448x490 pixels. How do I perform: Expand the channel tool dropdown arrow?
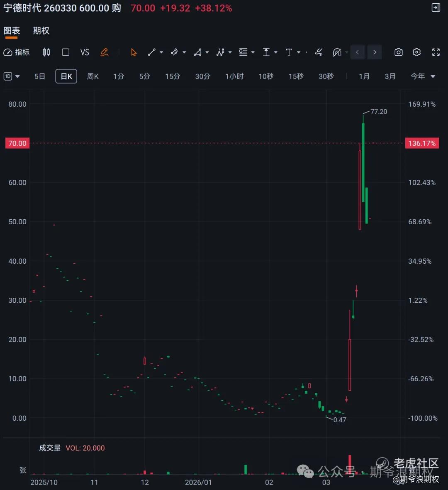pos(184,52)
